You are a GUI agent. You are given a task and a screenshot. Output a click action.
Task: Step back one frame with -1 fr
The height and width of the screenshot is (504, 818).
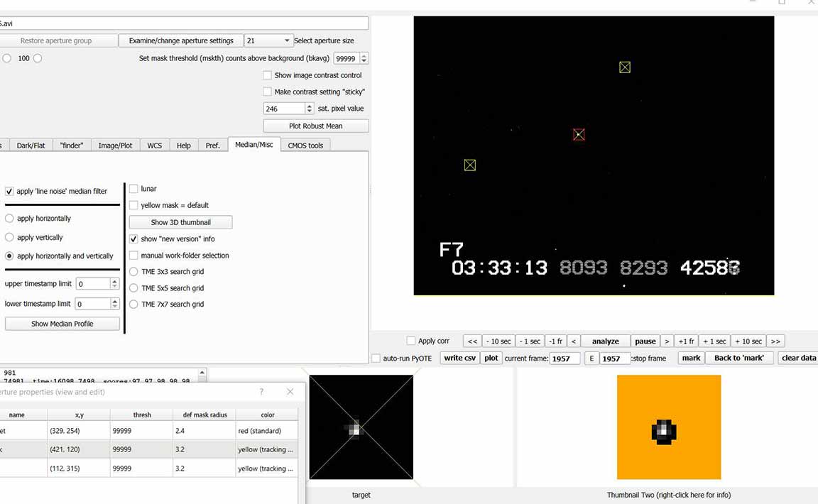click(555, 341)
